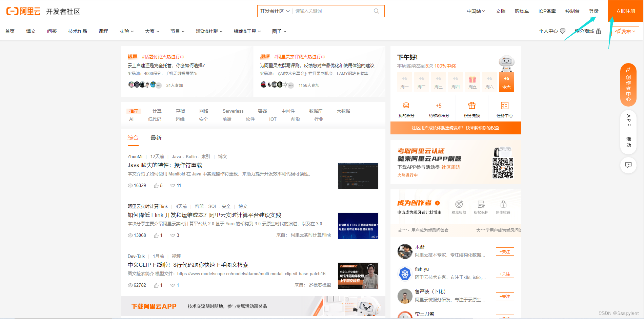Switch to the 最新 tab
Image resolution: width=644 pixels, height=319 pixels.
point(156,137)
